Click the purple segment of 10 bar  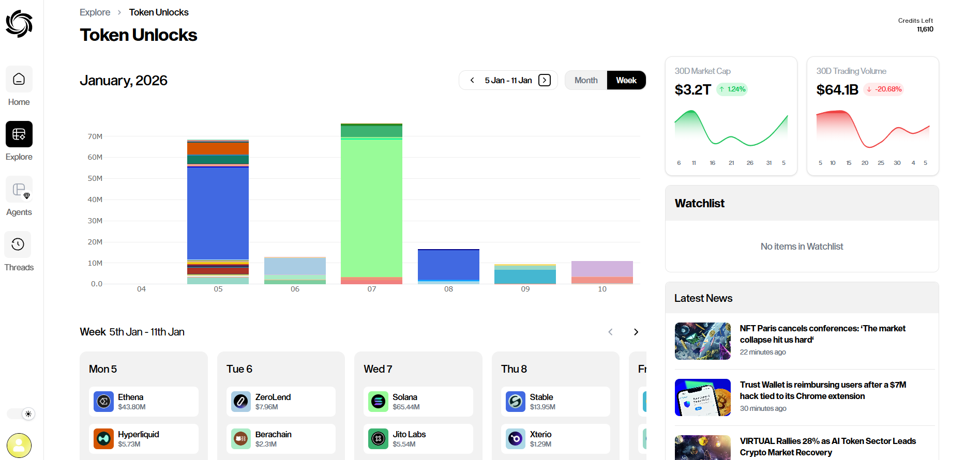(602, 269)
